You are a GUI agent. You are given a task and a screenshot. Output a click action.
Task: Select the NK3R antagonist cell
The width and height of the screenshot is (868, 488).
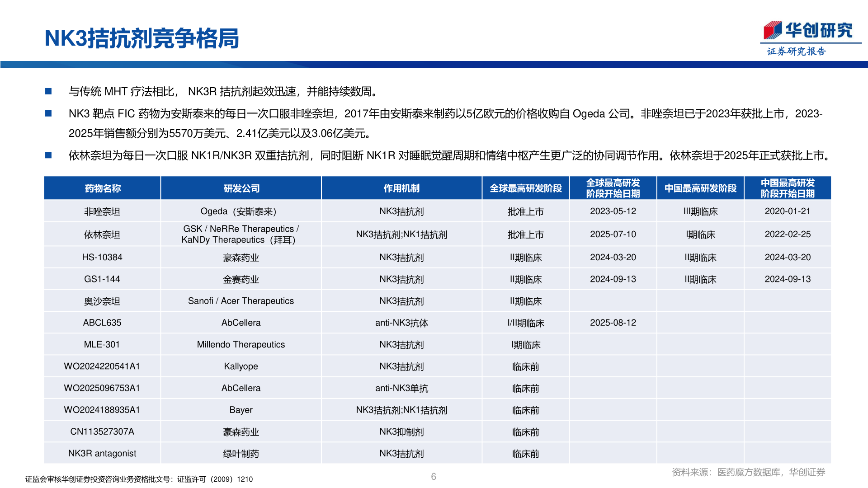[102, 453]
